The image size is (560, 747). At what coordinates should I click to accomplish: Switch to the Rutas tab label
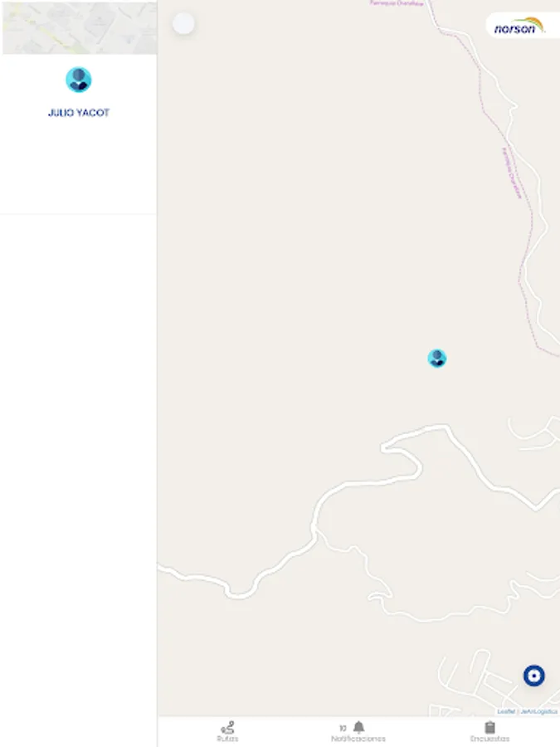(227, 739)
